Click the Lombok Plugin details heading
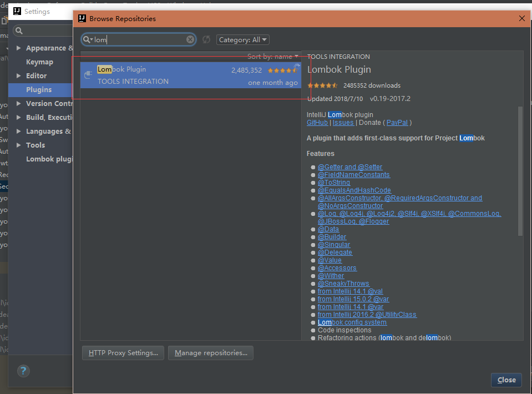 tap(339, 69)
